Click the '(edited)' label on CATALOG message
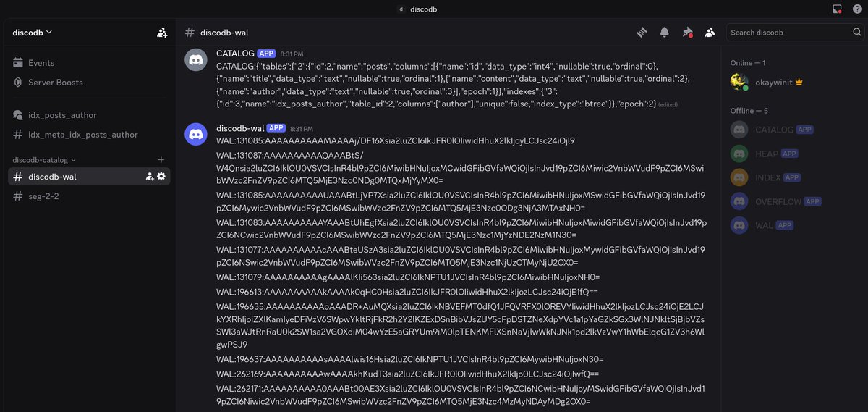The image size is (868, 412). tap(668, 105)
